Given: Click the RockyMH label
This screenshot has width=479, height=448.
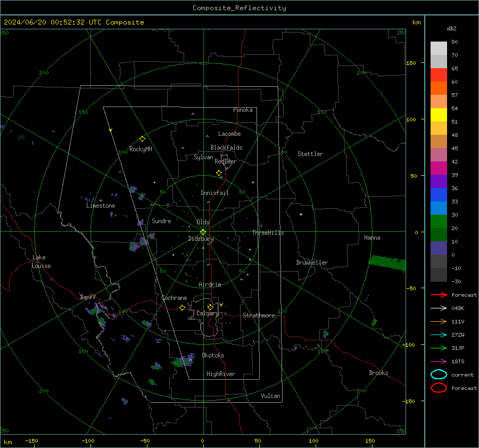Looking at the screenshot, I should pyautogui.click(x=141, y=149).
